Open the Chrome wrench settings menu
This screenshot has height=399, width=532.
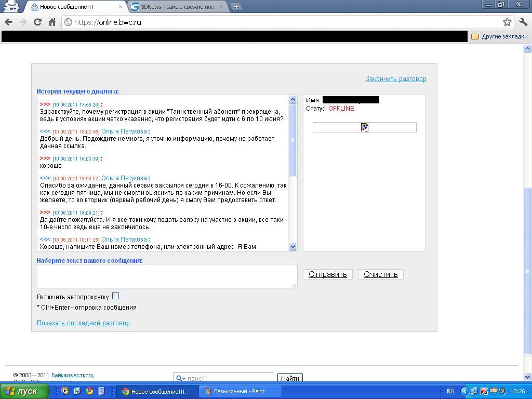point(523,22)
